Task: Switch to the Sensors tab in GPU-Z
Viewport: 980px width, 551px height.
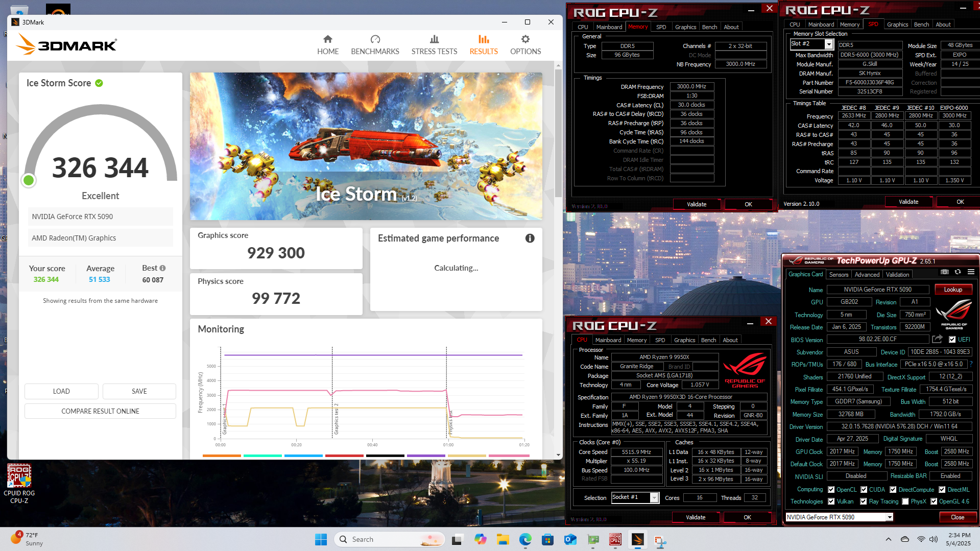Action: [839, 275]
